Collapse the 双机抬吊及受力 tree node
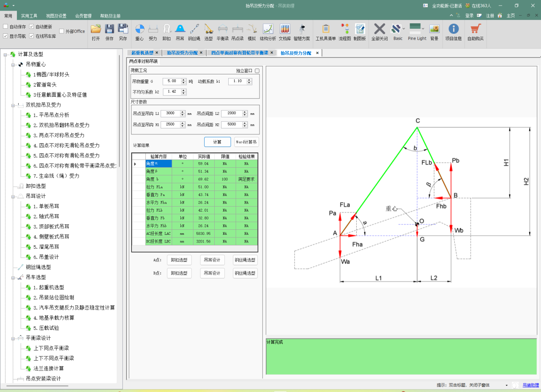This screenshot has height=392, width=541. coord(13,105)
